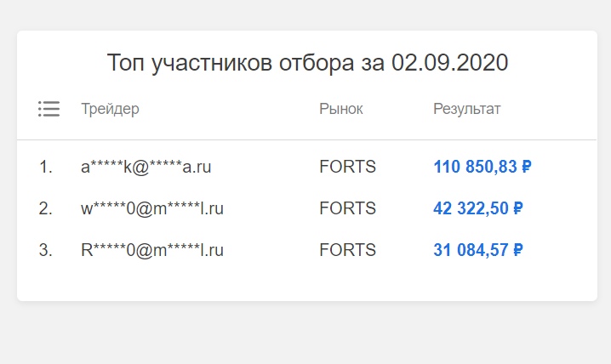The image size is (611, 364).
Task: Click result 31 084,57 ₽
Action: (478, 250)
